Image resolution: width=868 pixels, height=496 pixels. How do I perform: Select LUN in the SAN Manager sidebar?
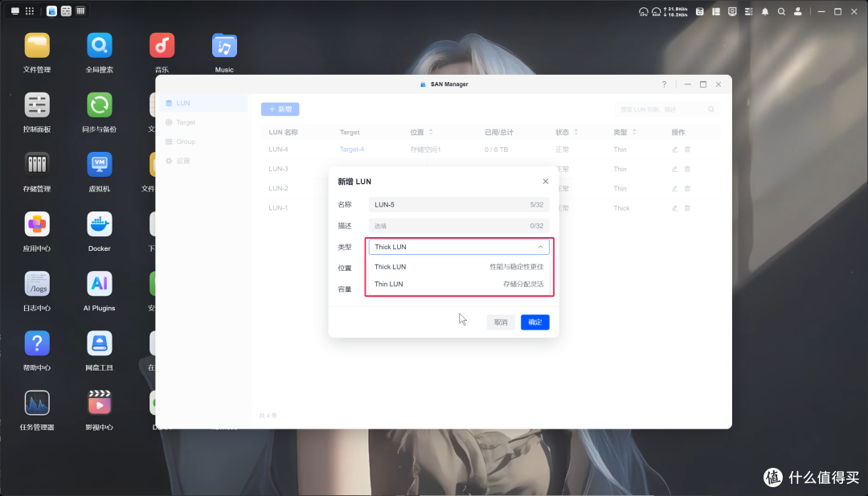(x=203, y=103)
